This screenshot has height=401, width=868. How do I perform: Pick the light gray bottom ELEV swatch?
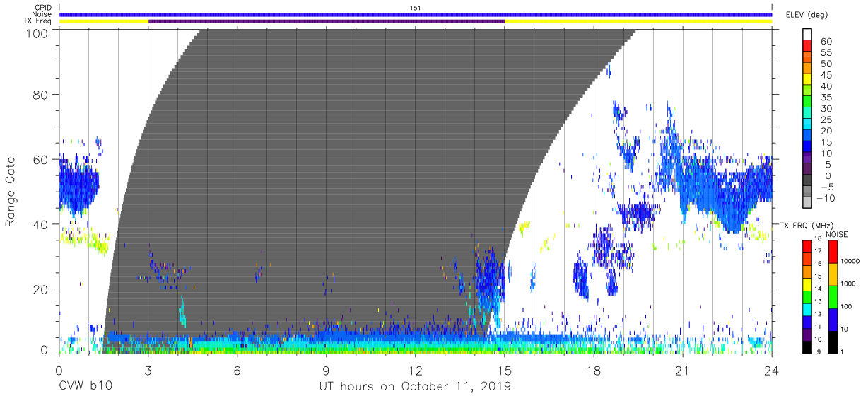tap(808, 202)
